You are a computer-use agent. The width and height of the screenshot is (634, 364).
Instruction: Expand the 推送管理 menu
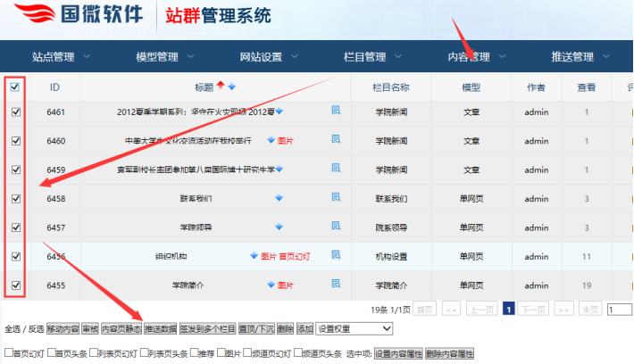(580, 57)
